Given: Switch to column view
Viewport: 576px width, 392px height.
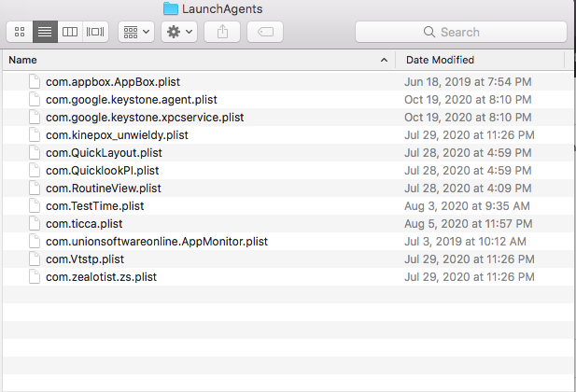Looking at the screenshot, I should pyautogui.click(x=70, y=32).
